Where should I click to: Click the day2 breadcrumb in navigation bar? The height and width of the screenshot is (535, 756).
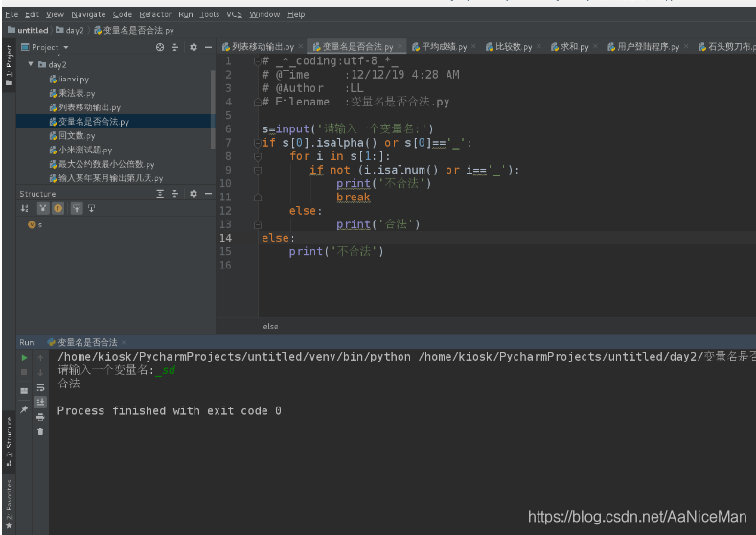click(70, 30)
